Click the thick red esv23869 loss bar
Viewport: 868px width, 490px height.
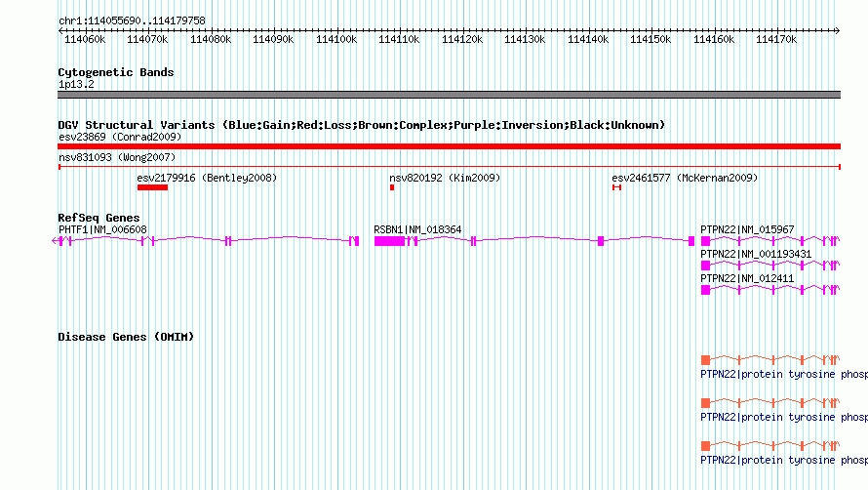point(449,146)
